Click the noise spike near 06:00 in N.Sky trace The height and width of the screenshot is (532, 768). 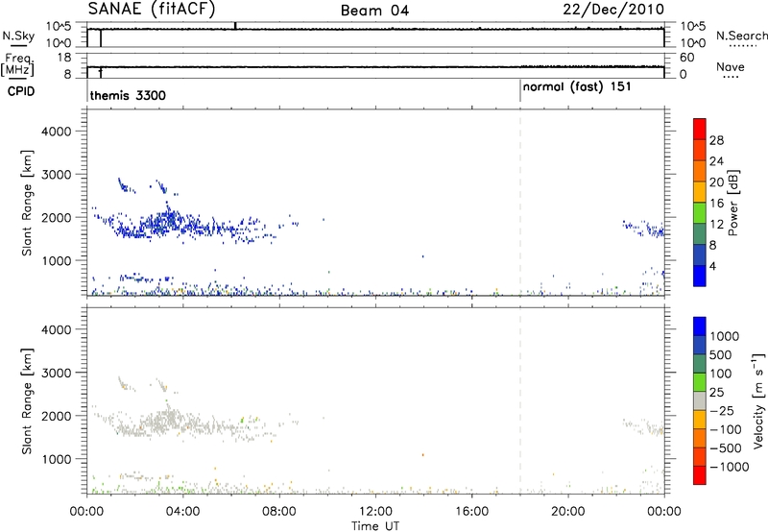pos(235,26)
